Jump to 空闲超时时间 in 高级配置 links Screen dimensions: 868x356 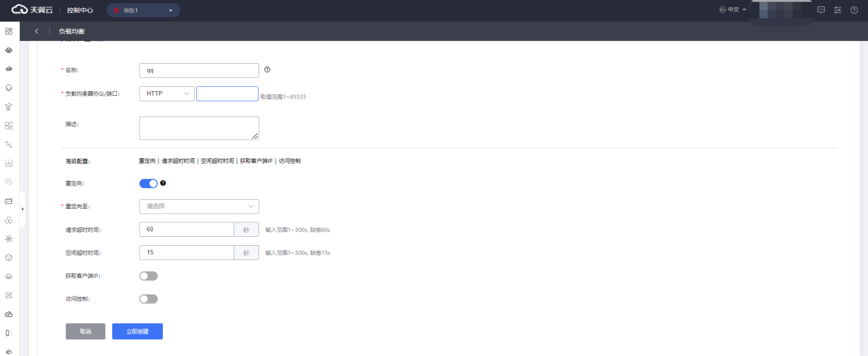218,161
